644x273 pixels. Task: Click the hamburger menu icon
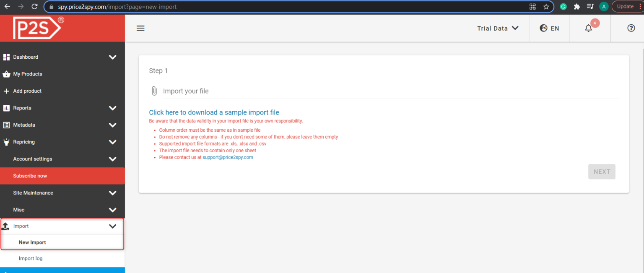click(140, 28)
